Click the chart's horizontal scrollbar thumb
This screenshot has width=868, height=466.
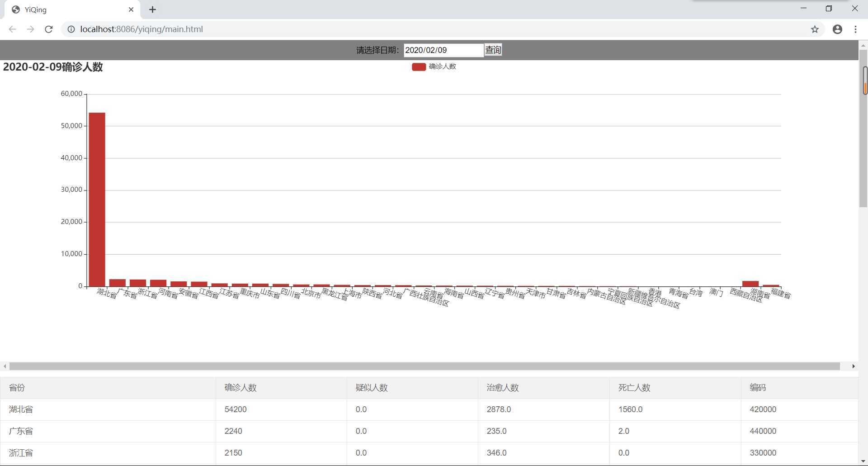point(425,366)
